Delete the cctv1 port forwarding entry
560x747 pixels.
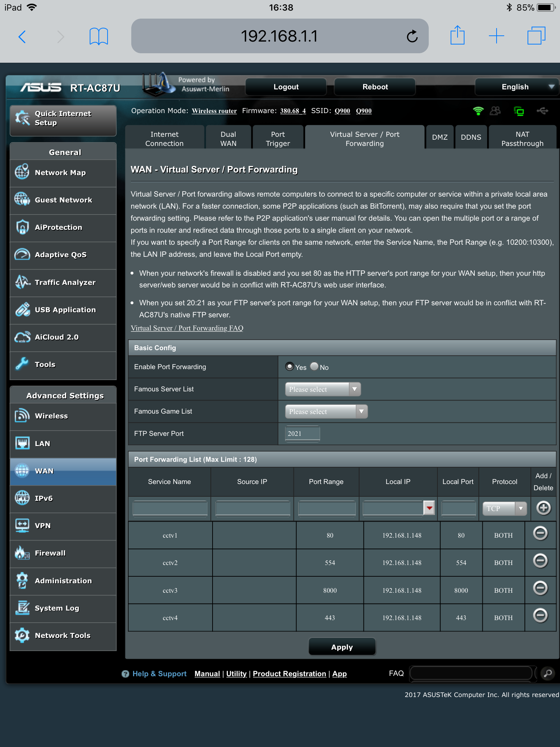tap(540, 533)
